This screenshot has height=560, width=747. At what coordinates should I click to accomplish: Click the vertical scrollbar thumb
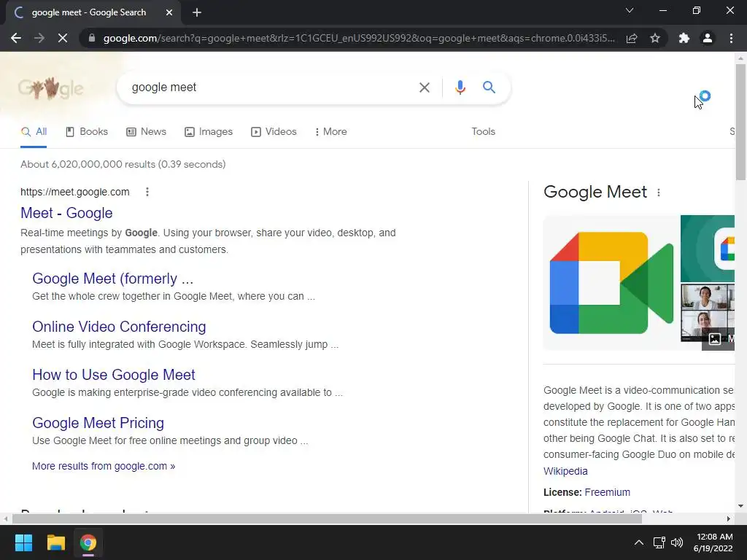tap(740, 122)
